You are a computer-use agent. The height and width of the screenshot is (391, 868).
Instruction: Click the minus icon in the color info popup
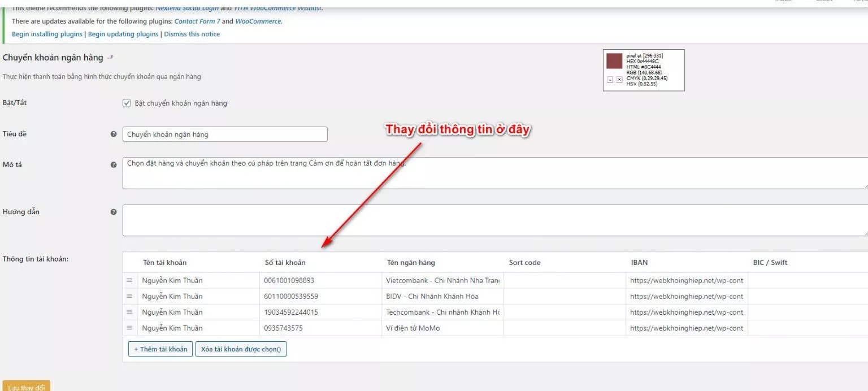click(x=610, y=79)
